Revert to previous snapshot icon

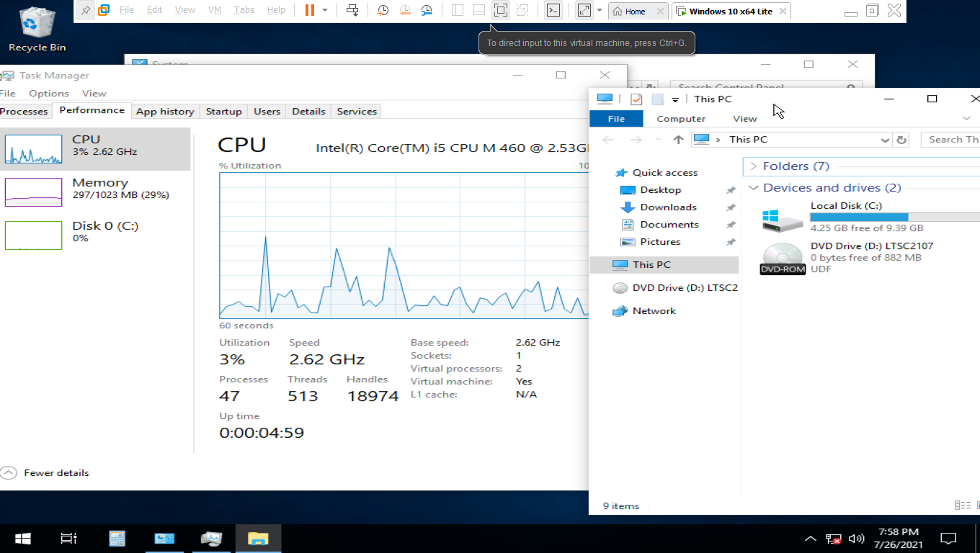point(405,10)
